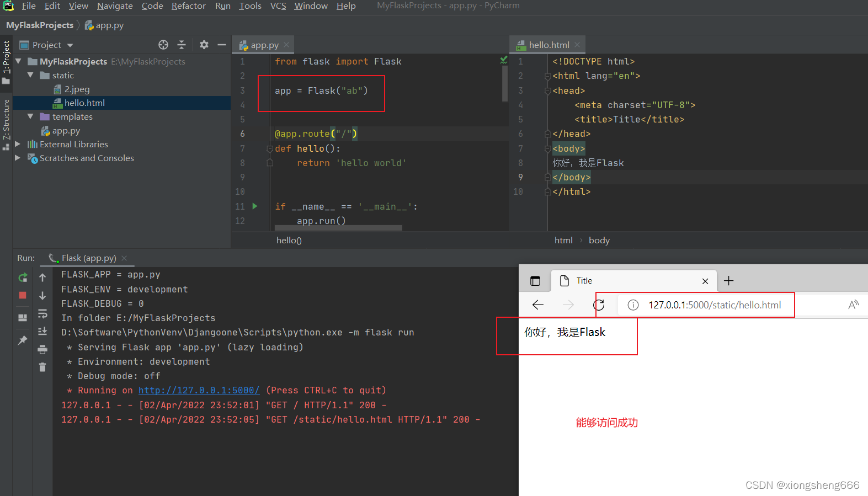Viewport: 868px width, 496px height.
Task: Click the Locate/Select opened file target icon
Action: (163, 45)
